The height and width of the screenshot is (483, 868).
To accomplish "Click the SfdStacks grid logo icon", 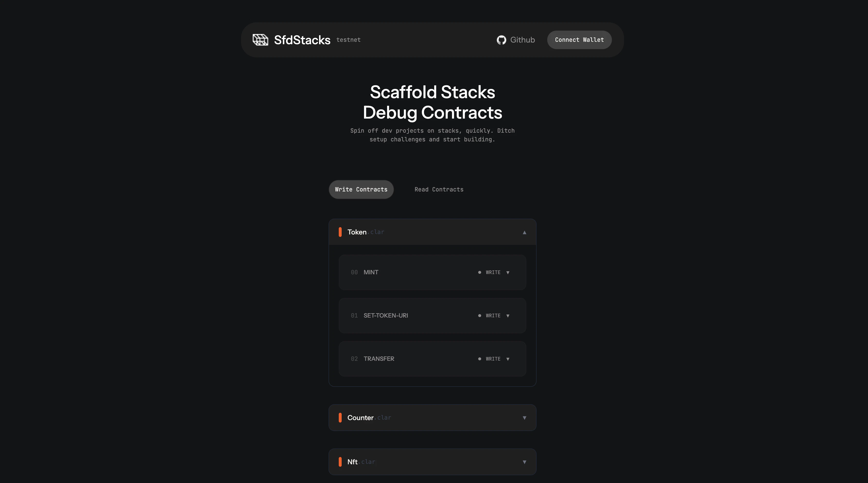I will click(x=260, y=40).
